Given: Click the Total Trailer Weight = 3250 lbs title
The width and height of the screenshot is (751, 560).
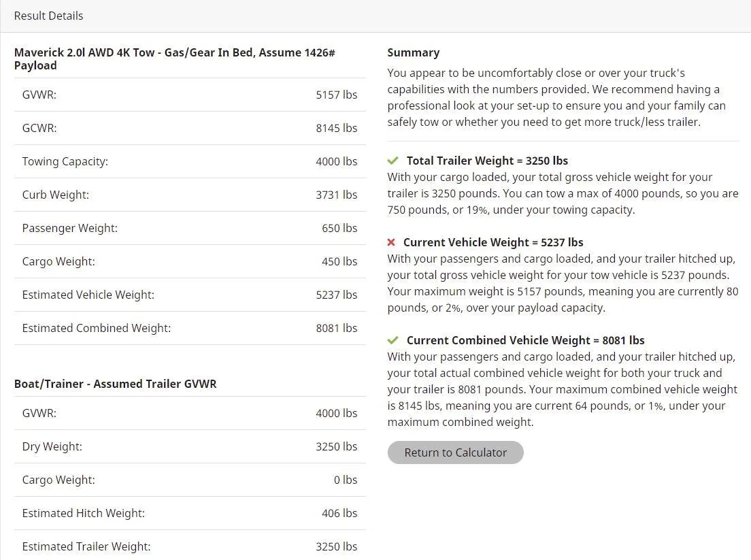Looking at the screenshot, I should pos(487,161).
